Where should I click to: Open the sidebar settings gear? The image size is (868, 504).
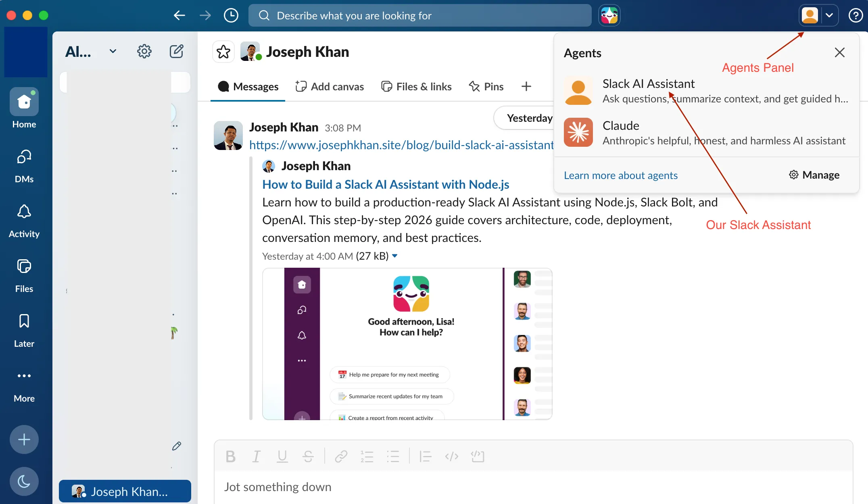click(144, 52)
